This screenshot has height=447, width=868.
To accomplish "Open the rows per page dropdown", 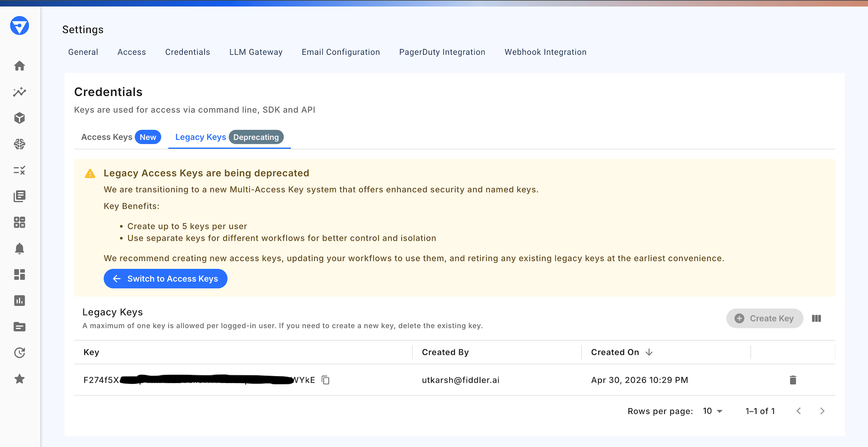I will [x=713, y=411].
